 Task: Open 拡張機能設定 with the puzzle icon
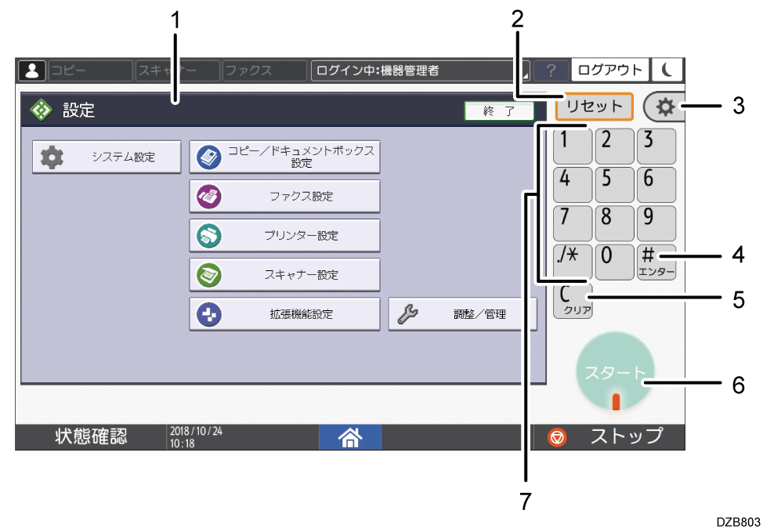tap(284, 313)
